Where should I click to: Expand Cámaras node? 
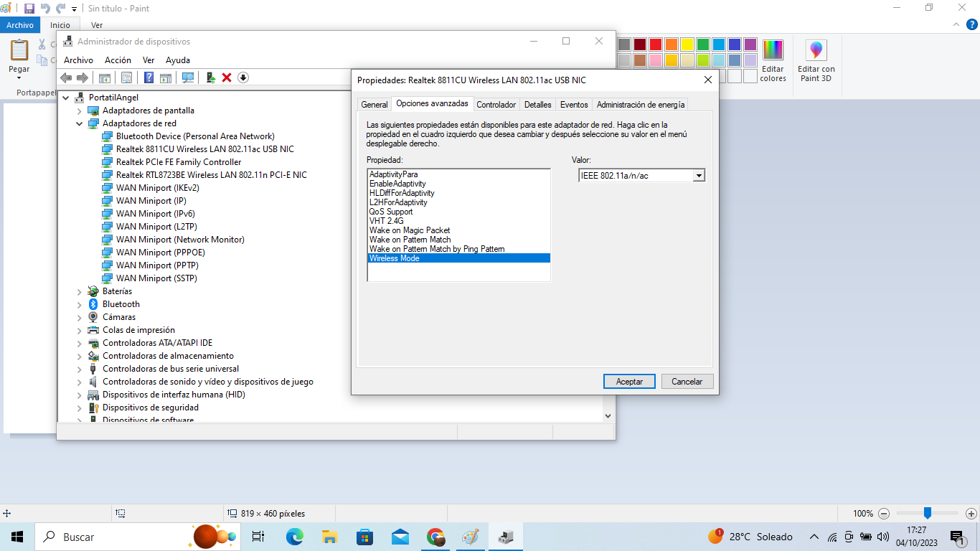pos(80,317)
